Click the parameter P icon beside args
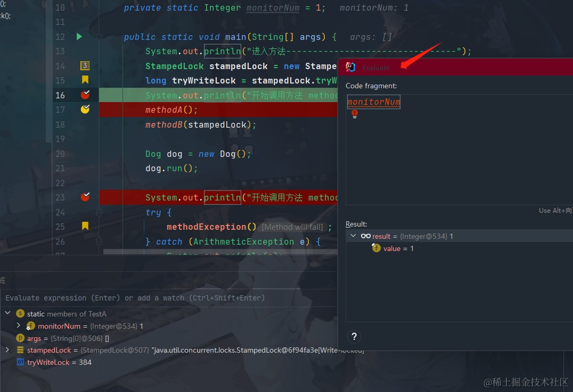 20,338
